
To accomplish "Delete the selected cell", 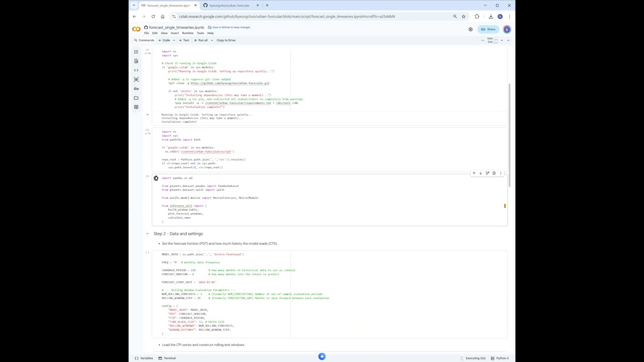I will pyautogui.click(x=494, y=173).
